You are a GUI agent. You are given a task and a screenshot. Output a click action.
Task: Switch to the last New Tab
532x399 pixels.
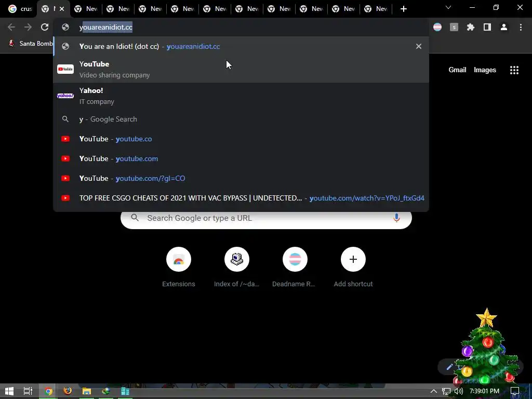click(376, 9)
